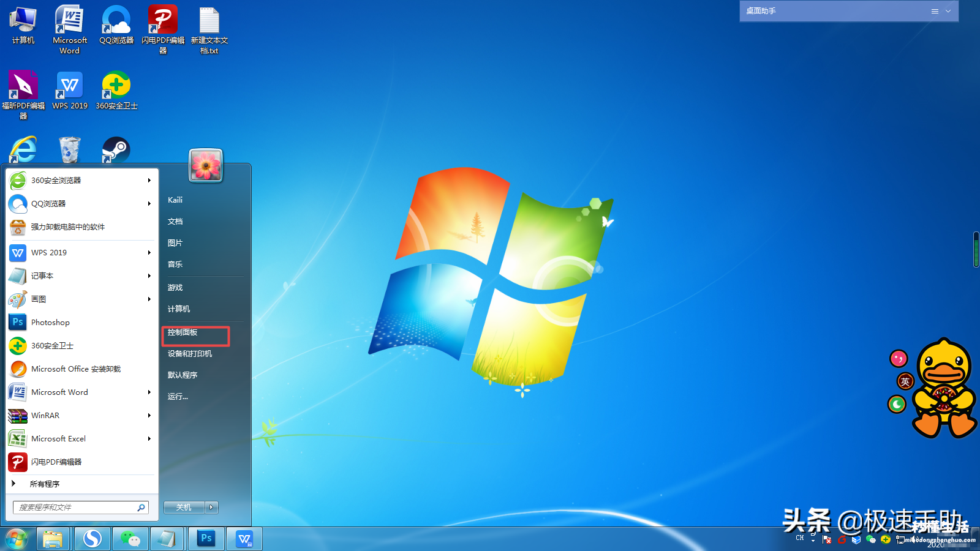Open 设备和打印机 from Start menu
This screenshot has height=551, width=980.
click(x=190, y=354)
